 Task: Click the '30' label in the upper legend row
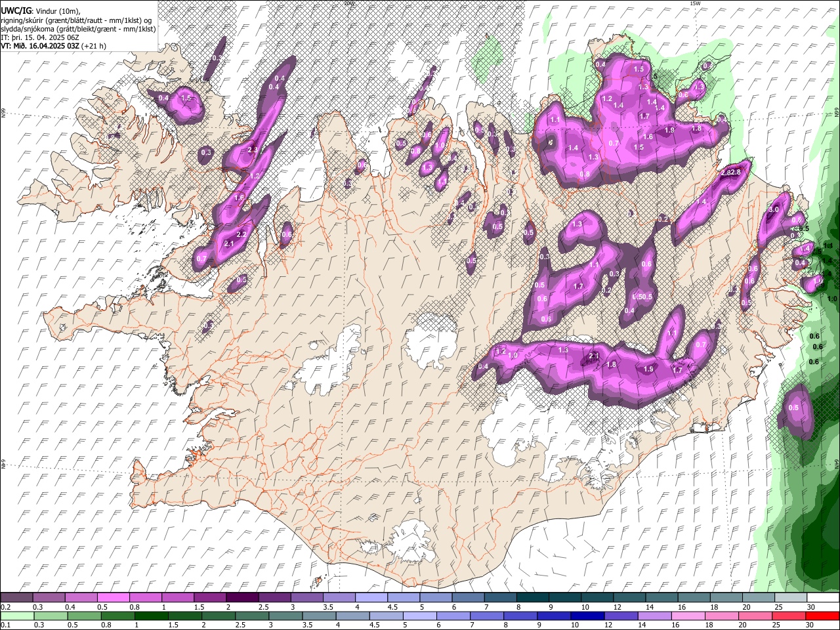pyautogui.click(x=811, y=607)
